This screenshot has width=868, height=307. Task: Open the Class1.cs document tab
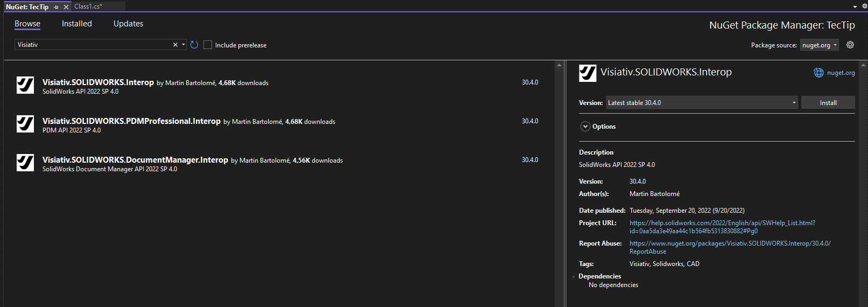pyautogui.click(x=88, y=6)
